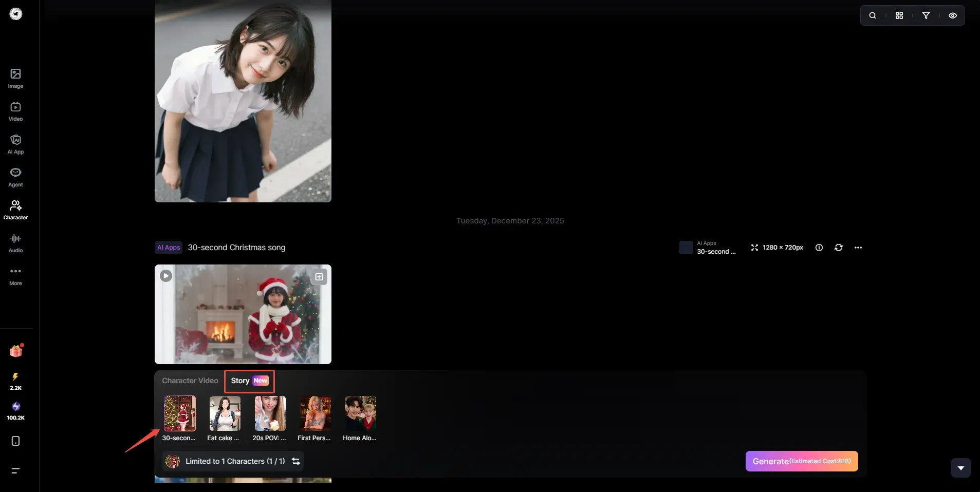Switch to the Character Video tab
980x492 pixels.
pos(190,381)
